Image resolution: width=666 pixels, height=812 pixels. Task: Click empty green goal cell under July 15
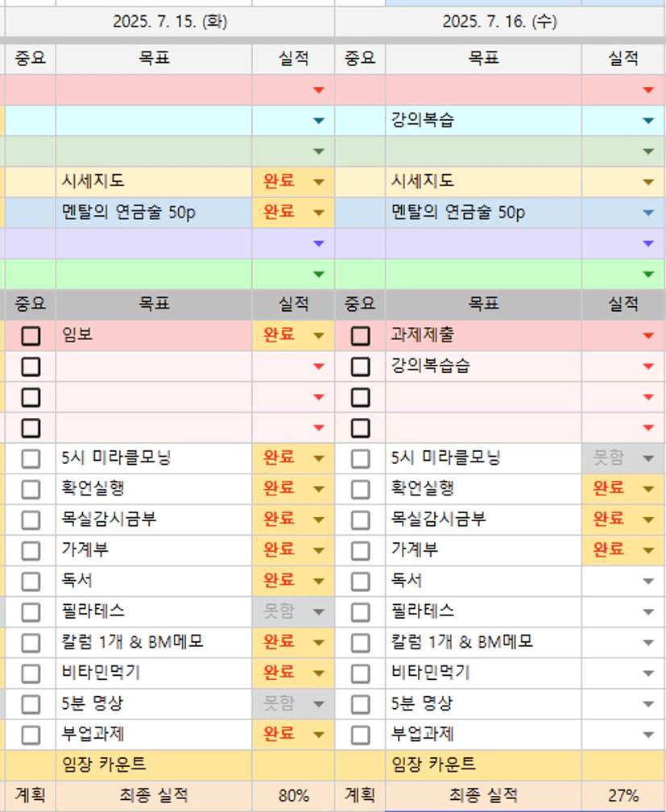tap(154, 274)
